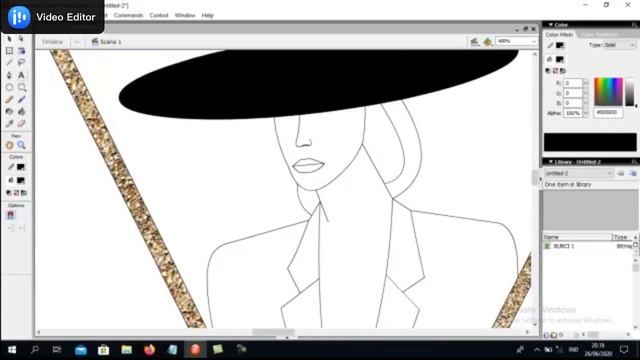Click the Edit Scene icon
The image size is (640, 360).
point(474,42)
